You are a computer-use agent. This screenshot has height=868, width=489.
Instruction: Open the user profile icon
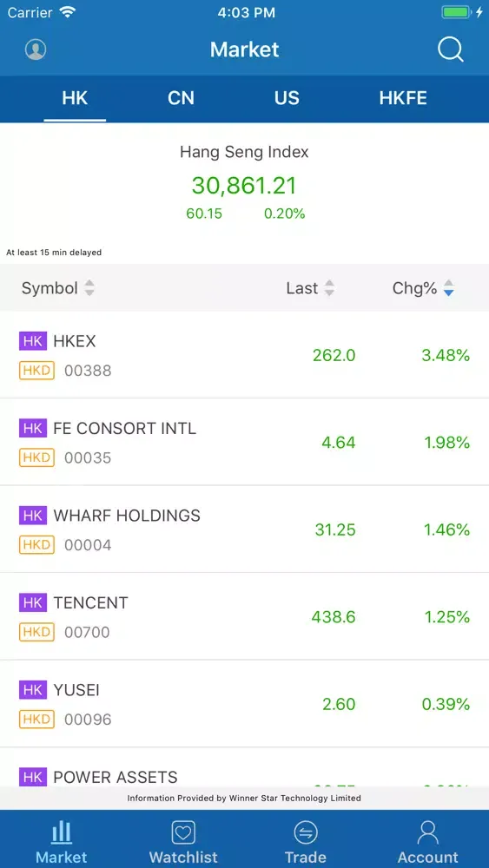click(x=36, y=49)
